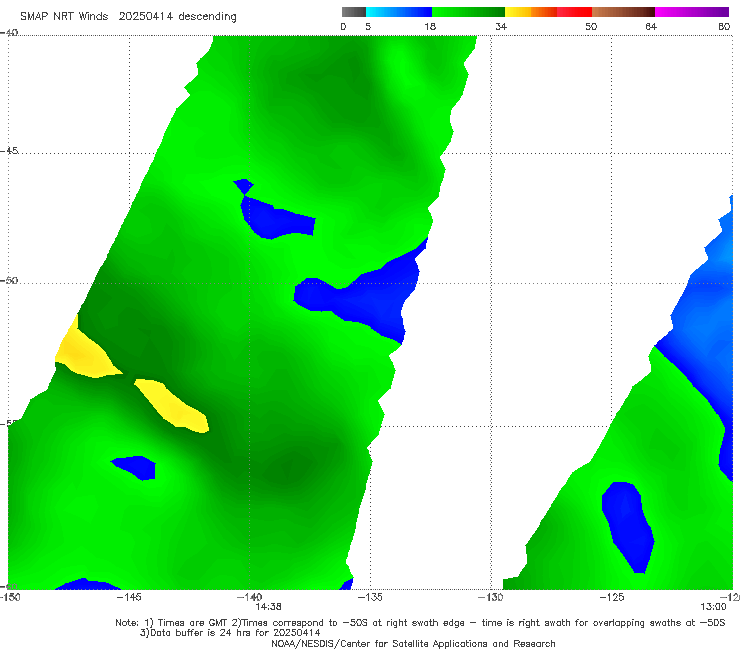Click the '64' label under the color bar
The image size is (740, 650).
pyautogui.click(x=651, y=26)
